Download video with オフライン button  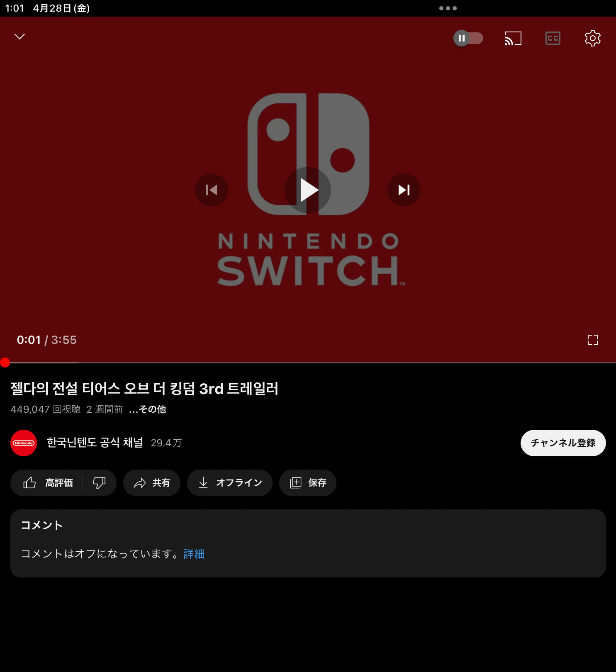pos(230,483)
